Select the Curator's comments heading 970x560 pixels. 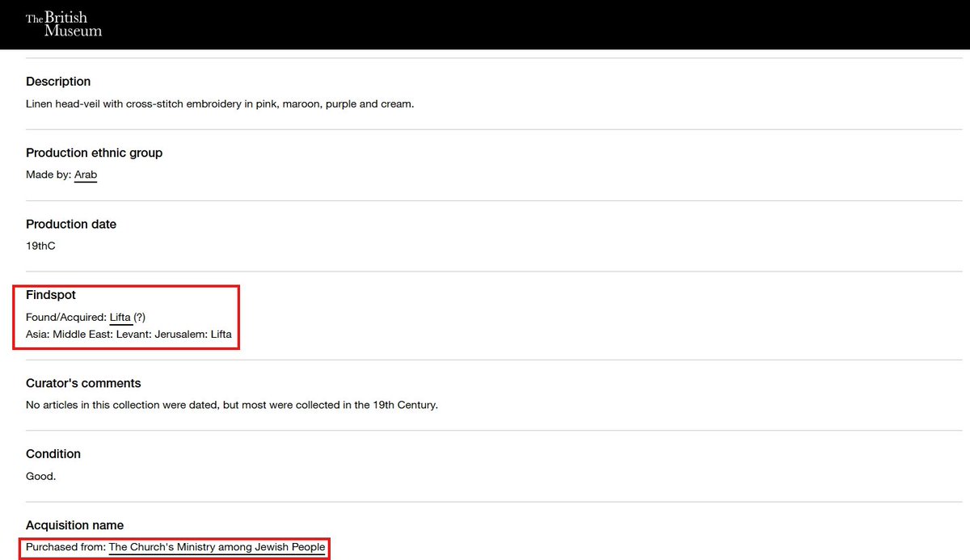tap(83, 383)
